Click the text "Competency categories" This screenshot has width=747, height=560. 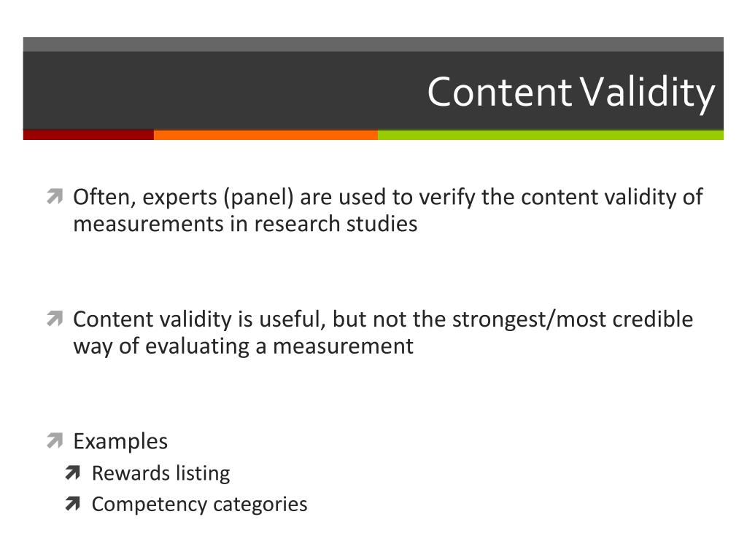point(200,505)
